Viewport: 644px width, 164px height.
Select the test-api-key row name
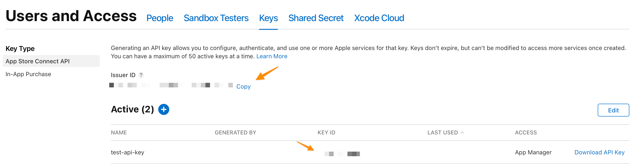128,152
